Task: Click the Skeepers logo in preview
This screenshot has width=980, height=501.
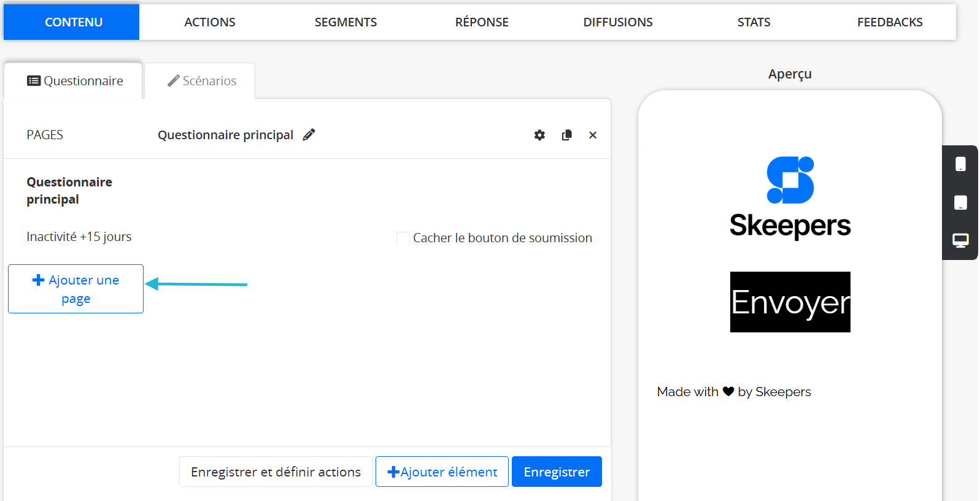Action: tap(790, 197)
